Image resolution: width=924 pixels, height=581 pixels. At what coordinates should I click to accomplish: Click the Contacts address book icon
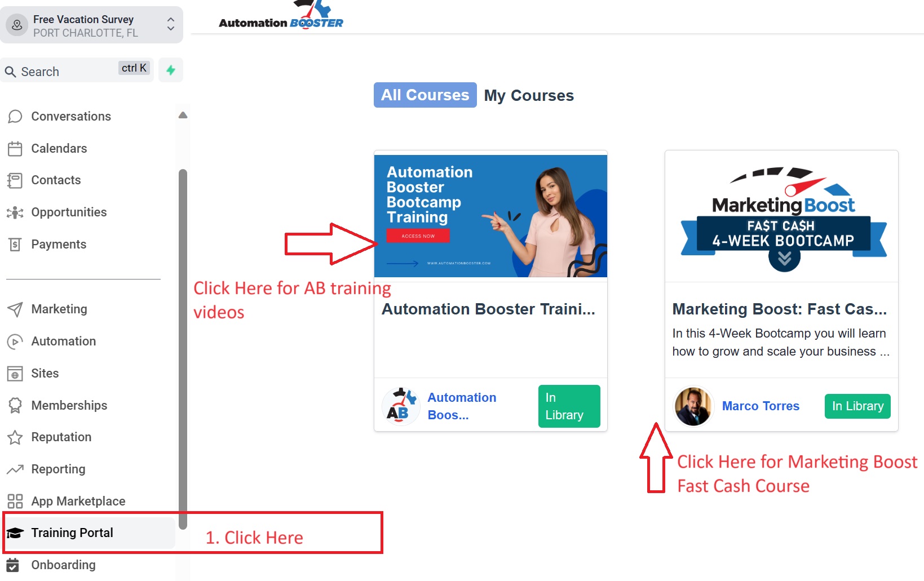(x=15, y=180)
